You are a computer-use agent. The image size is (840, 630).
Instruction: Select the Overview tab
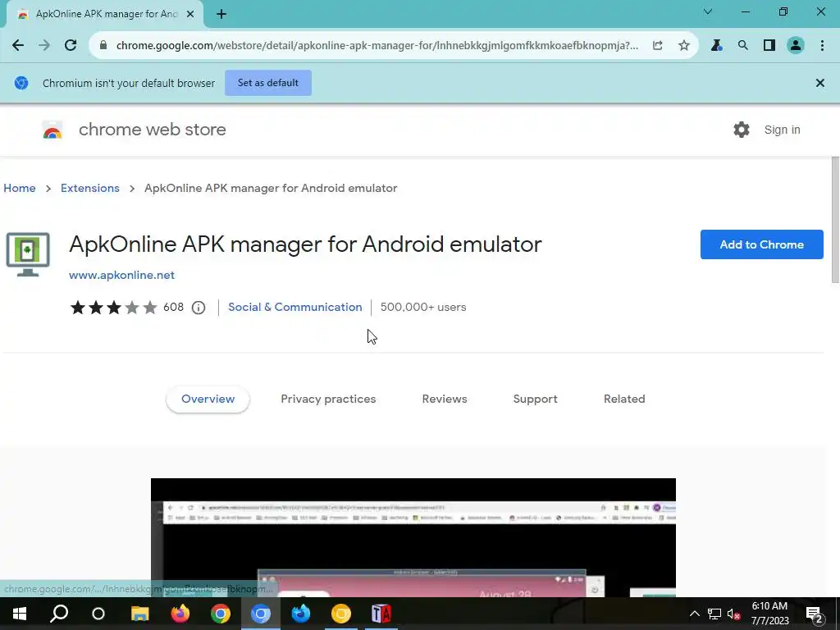coord(208,399)
